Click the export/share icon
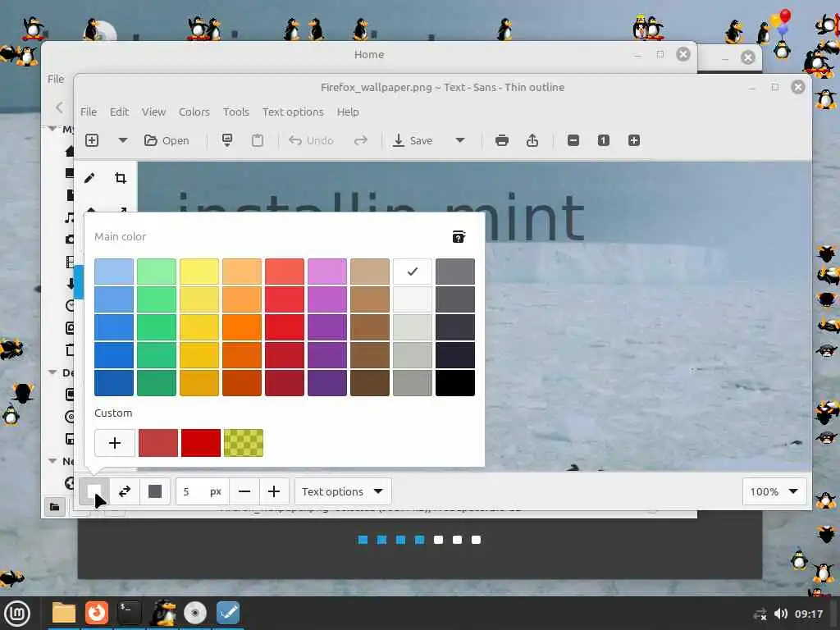Image resolution: width=840 pixels, height=630 pixels. [x=532, y=140]
